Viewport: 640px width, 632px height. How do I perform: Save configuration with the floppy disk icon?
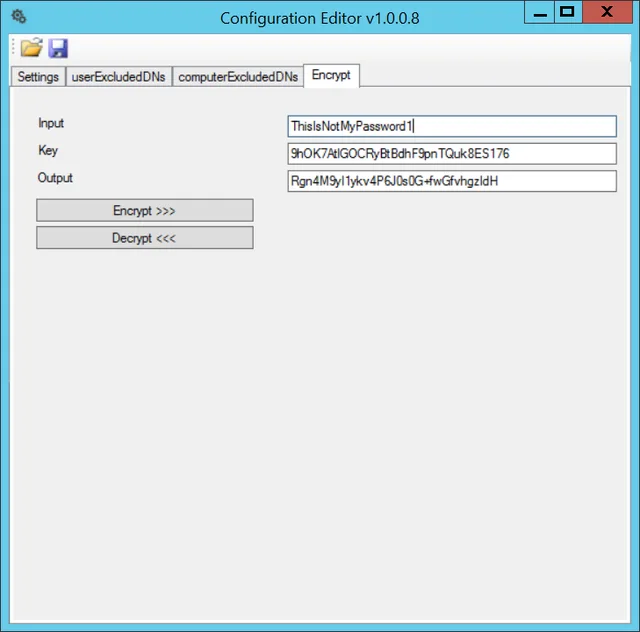[x=58, y=48]
